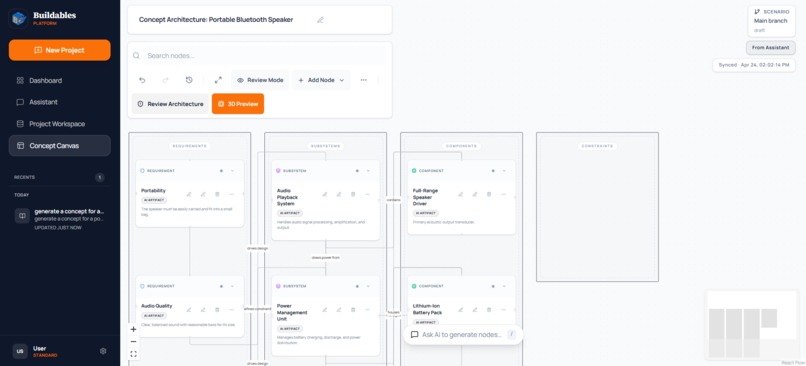Click the fit view canvas control
The width and height of the screenshot is (806, 366).
pos(134,354)
